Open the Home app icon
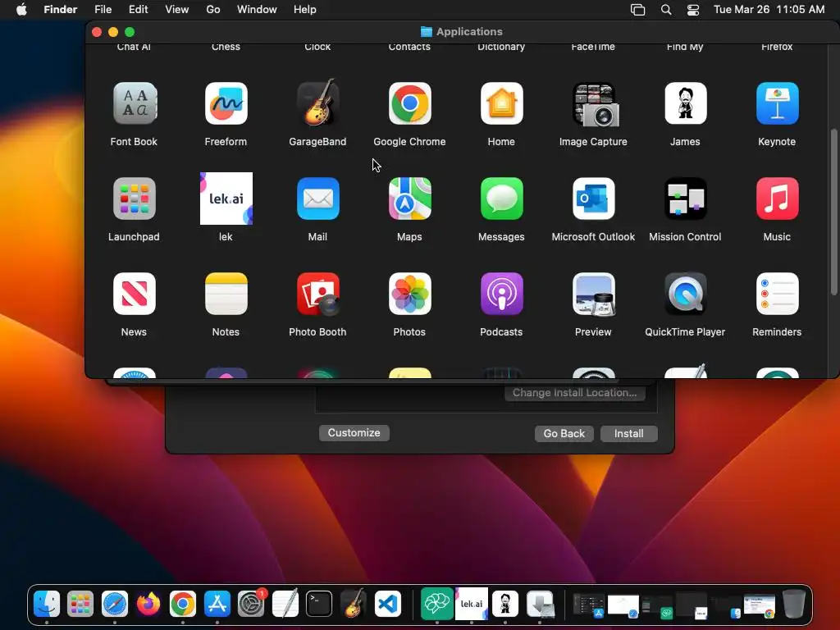The width and height of the screenshot is (840, 630). pos(501,103)
